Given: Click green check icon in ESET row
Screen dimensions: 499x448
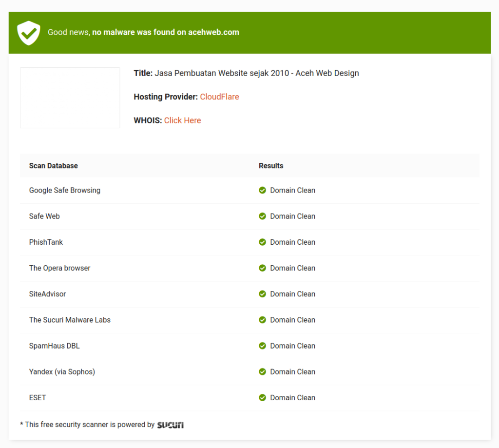Looking at the screenshot, I should 262,397.
